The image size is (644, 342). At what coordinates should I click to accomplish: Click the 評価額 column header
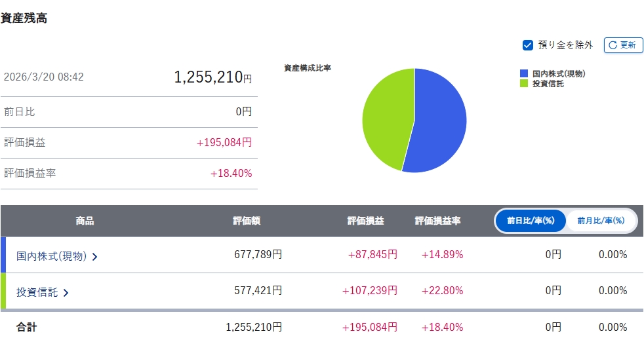(247, 221)
